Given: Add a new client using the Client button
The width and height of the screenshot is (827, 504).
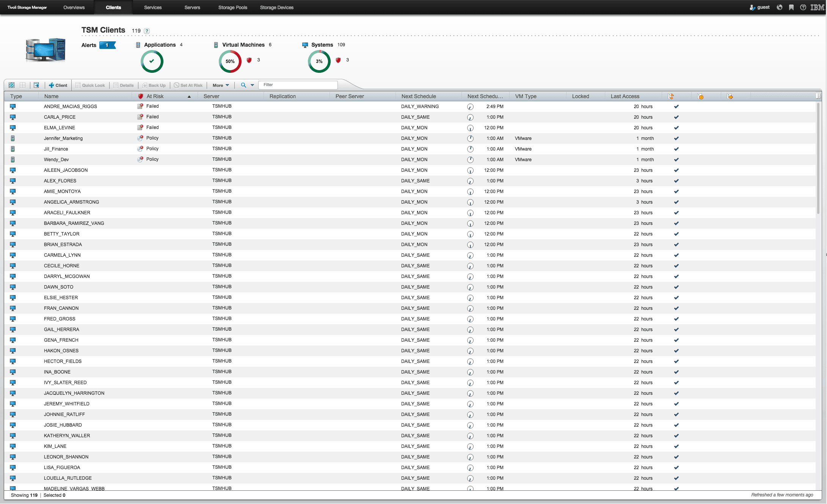Looking at the screenshot, I should point(58,85).
